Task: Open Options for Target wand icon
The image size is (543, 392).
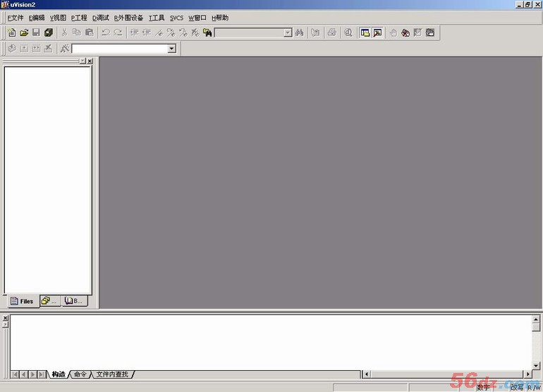Action: coord(65,49)
